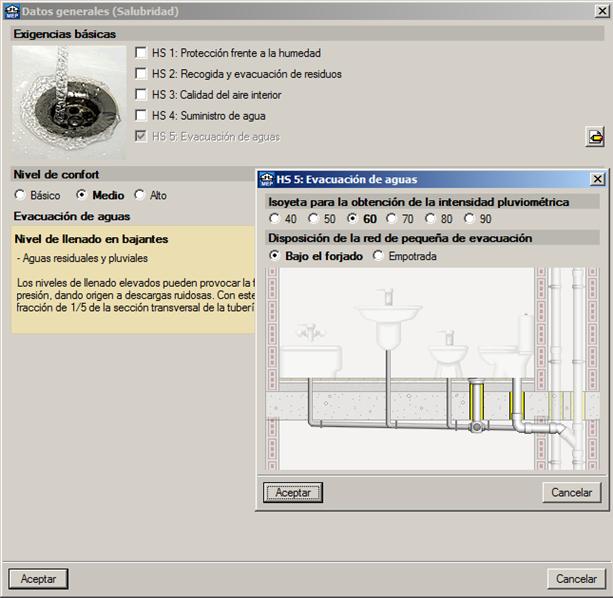
Task: Select Básico comfort level
Action: (x=20, y=195)
